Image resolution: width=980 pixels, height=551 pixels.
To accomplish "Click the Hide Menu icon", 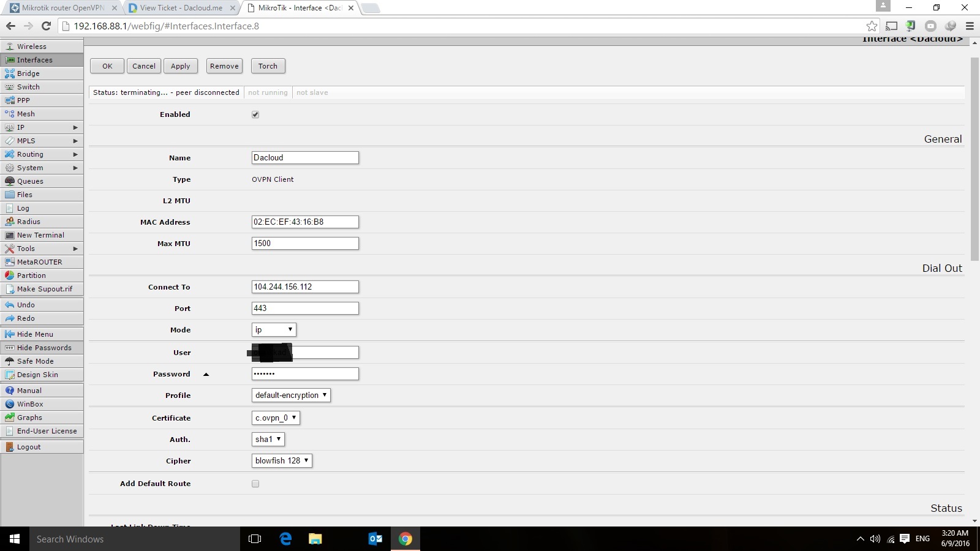I will click(10, 334).
